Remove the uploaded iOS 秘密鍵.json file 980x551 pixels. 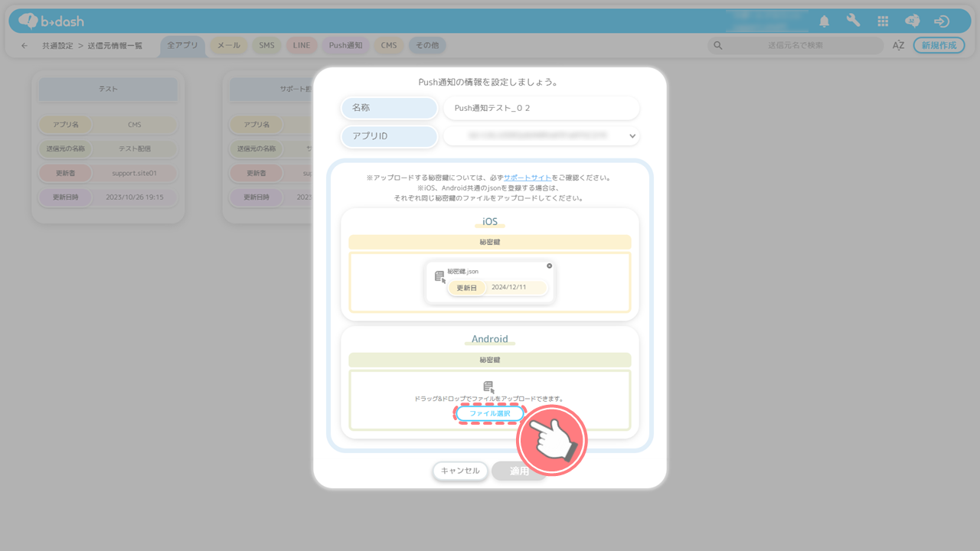(549, 266)
